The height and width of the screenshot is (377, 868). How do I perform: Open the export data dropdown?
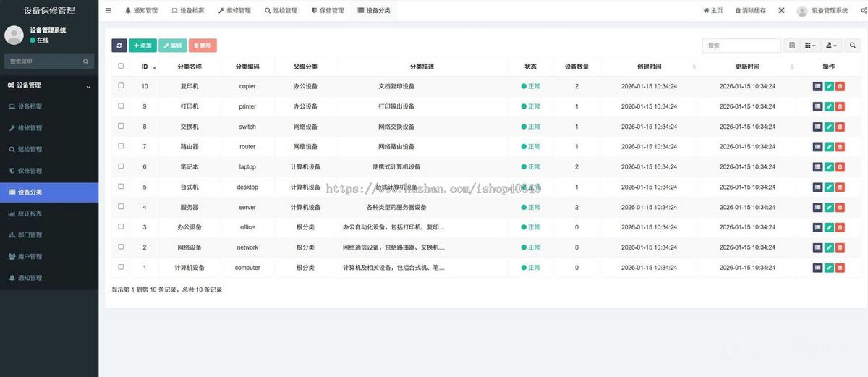pyautogui.click(x=831, y=46)
